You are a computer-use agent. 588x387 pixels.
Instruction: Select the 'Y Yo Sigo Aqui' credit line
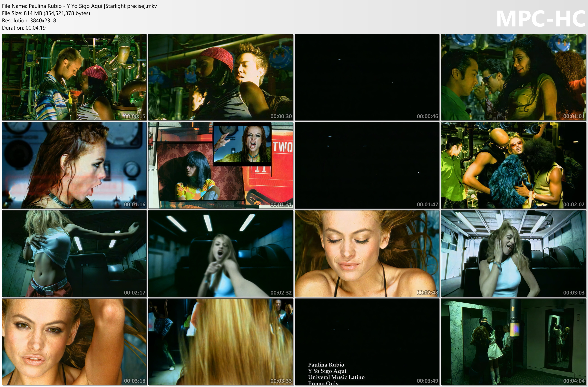tap(327, 371)
